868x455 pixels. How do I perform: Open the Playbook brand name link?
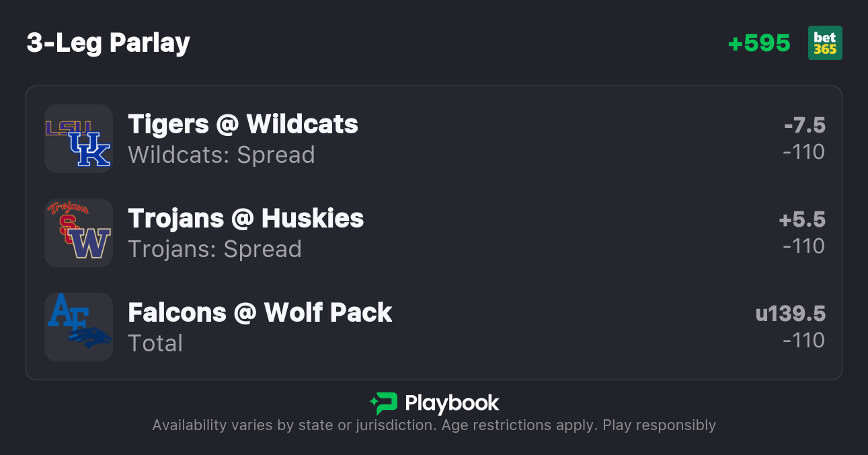tap(452, 403)
